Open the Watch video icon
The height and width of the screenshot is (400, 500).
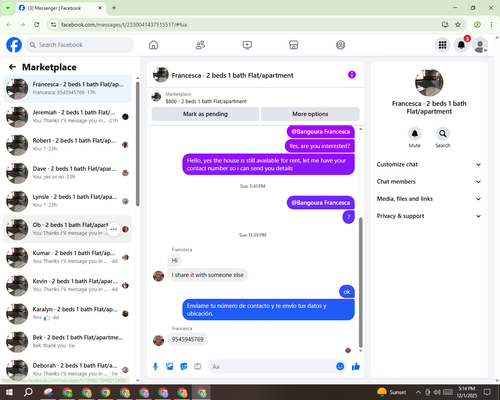247,45
